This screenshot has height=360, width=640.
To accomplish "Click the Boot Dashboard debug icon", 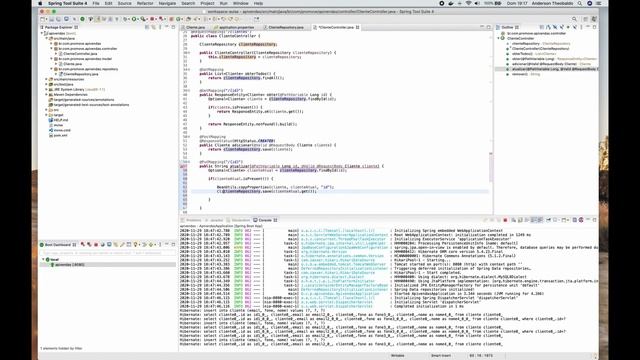I will click(89, 244).
